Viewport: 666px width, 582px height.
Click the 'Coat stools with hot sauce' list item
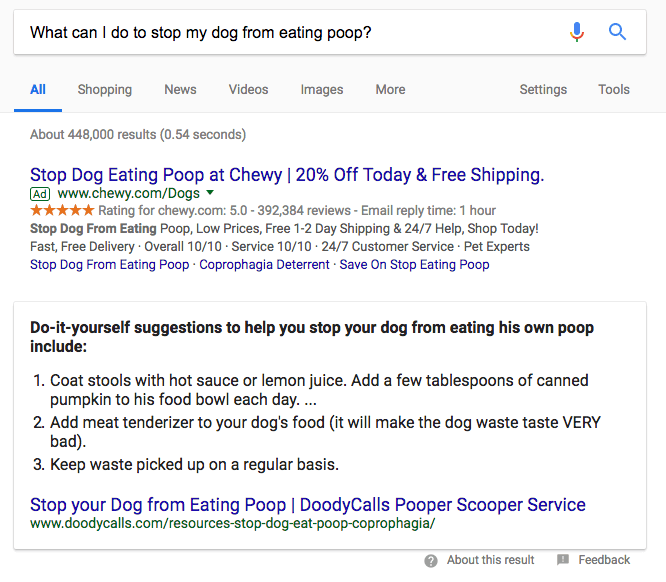pos(319,390)
